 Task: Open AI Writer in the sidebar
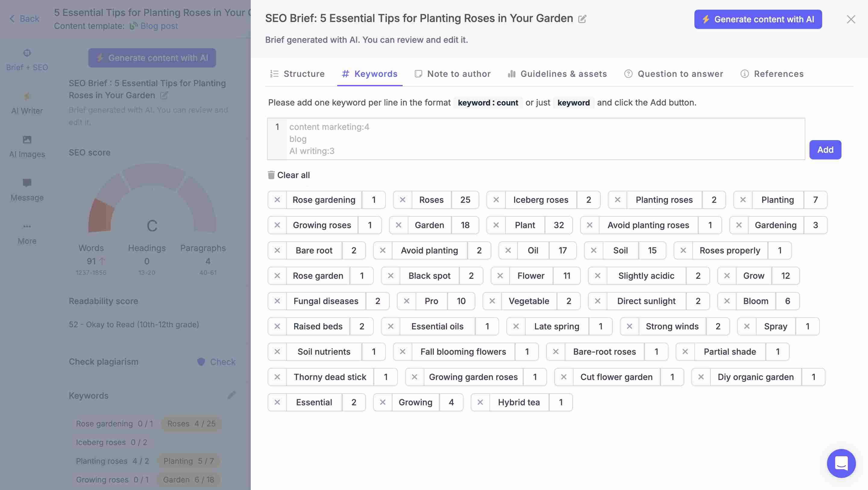[27, 104]
